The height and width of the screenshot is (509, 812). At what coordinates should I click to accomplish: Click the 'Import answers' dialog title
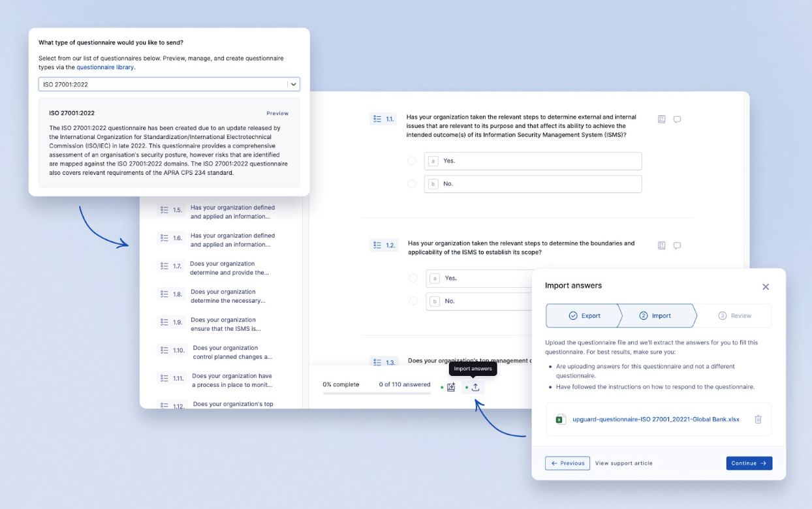(573, 285)
